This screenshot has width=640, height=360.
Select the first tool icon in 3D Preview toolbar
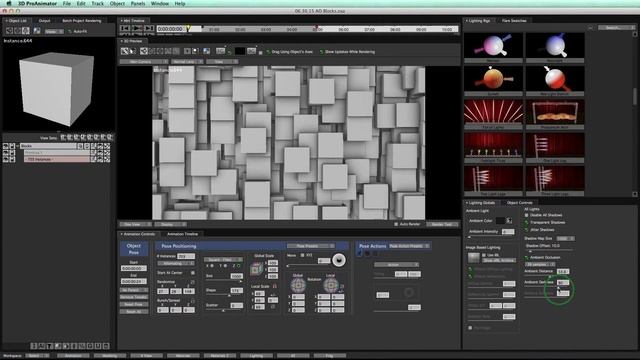[x=125, y=51]
